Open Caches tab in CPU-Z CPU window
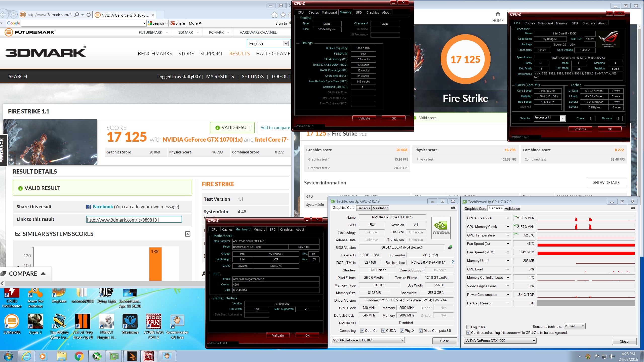This screenshot has height=362, width=644. click(530, 23)
